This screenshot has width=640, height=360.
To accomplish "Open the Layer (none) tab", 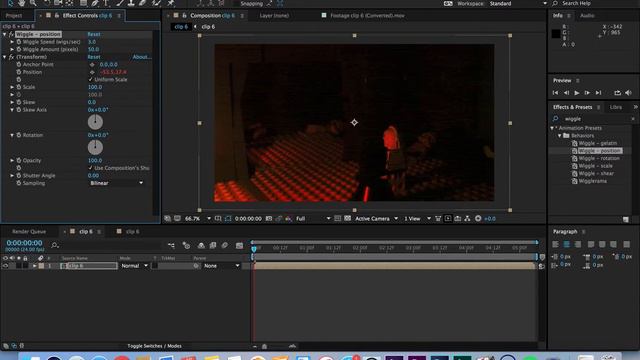I will click(x=274, y=16).
